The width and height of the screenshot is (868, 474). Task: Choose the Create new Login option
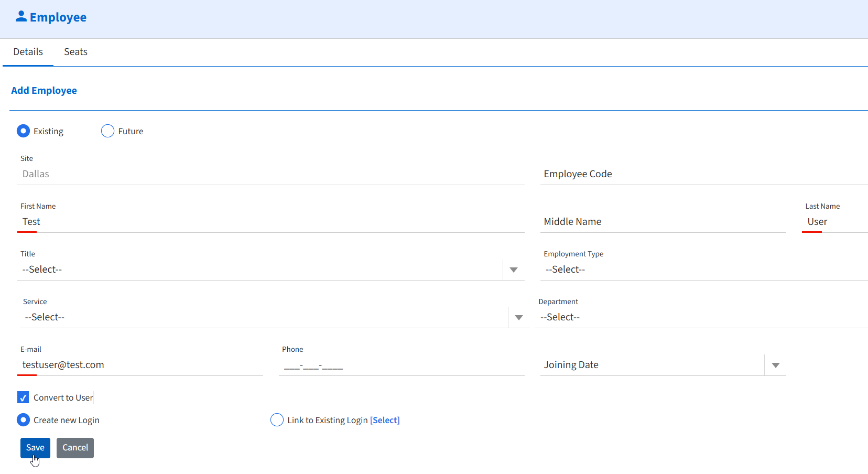pos(23,419)
